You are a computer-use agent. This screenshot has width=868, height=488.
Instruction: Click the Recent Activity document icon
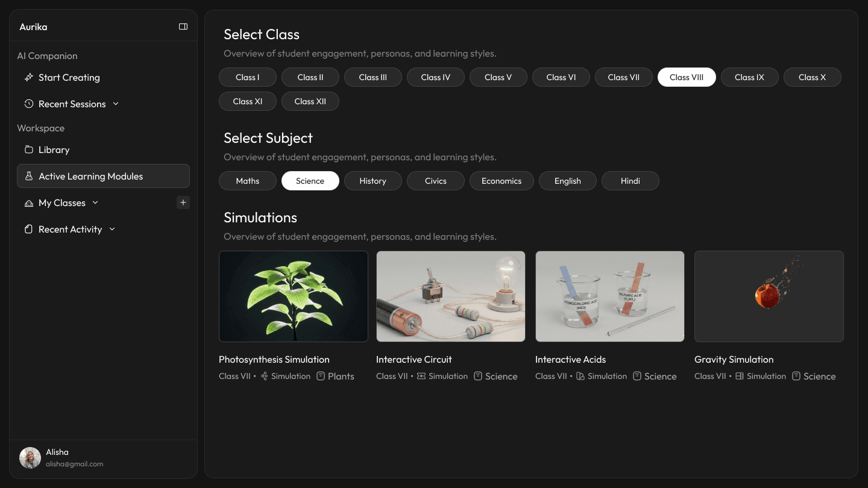click(x=28, y=229)
